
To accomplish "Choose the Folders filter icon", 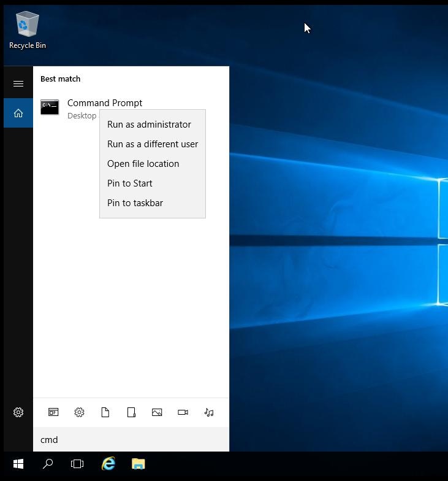I will click(131, 412).
